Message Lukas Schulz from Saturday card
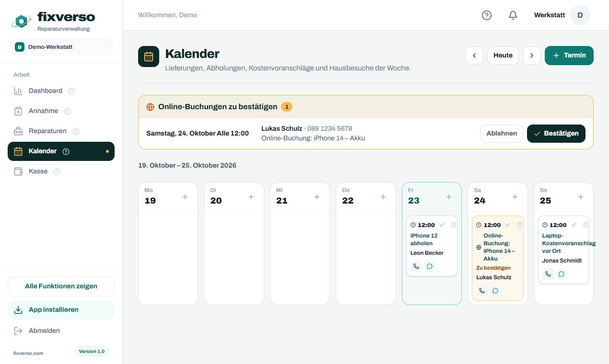This screenshot has width=609, height=364. coord(495,291)
